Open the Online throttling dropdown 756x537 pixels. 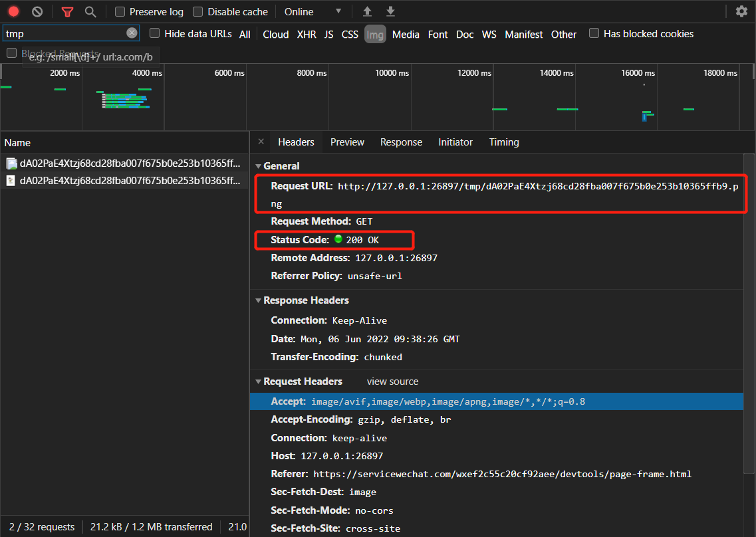click(x=313, y=11)
